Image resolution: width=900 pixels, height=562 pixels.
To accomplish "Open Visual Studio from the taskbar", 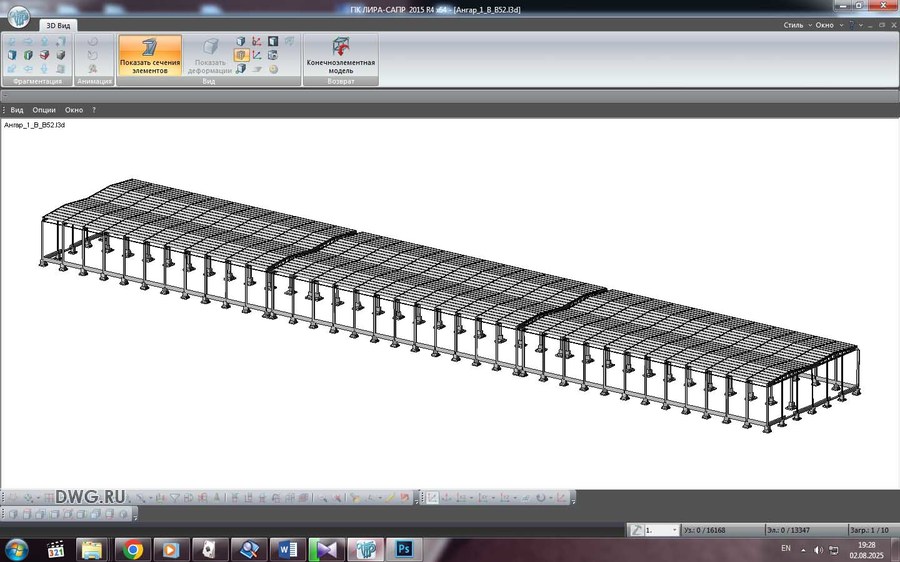I will click(x=327, y=549).
